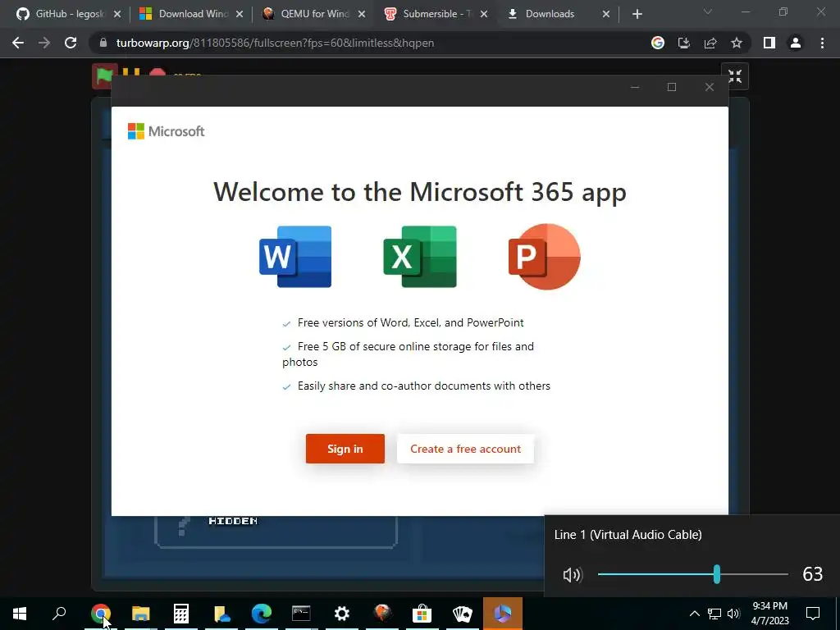Open Command Prompt from taskbar
This screenshot has width=840, height=630.
[x=302, y=614]
